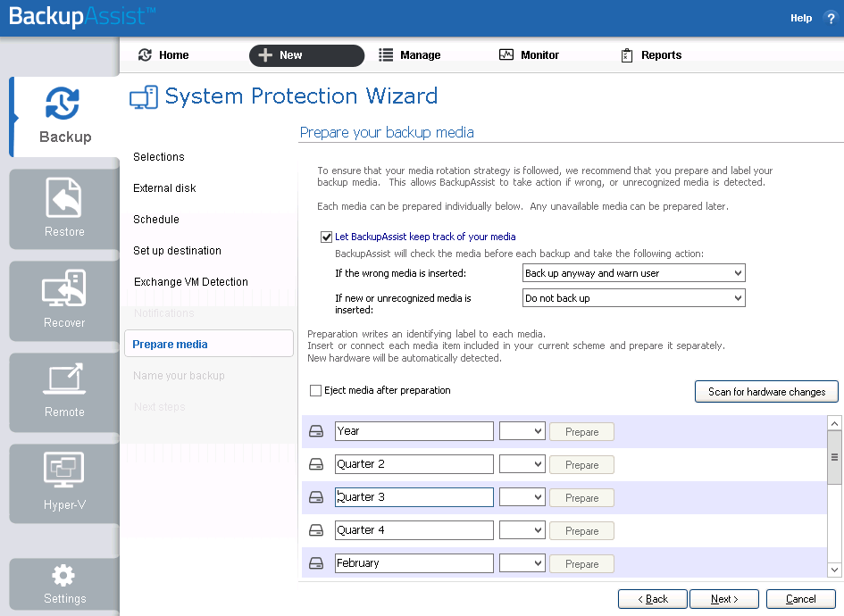
Task: Select the Prepare media step
Action: (x=209, y=344)
